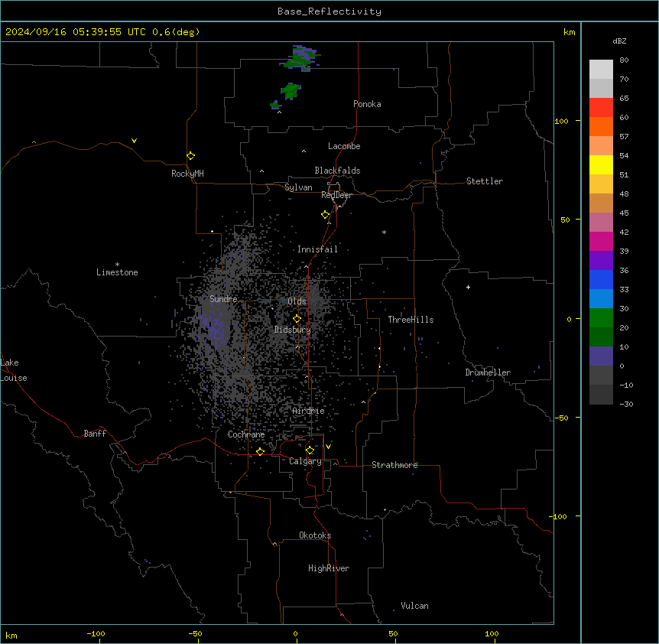The width and height of the screenshot is (659, 644).
Task: Click the Sundre map label
Action: coord(223,299)
